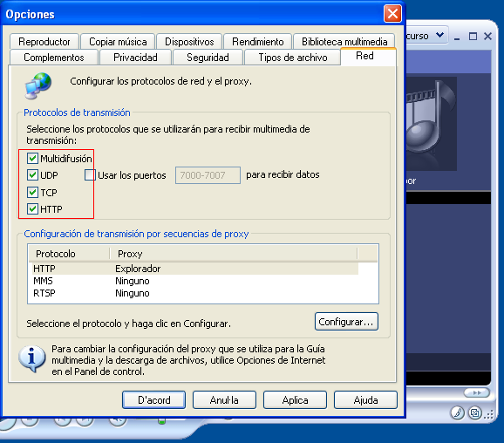Click 'Seleccione el protocolo y haga clic en Configurar' text
The height and width of the screenshot is (443, 504).
click(x=128, y=324)
